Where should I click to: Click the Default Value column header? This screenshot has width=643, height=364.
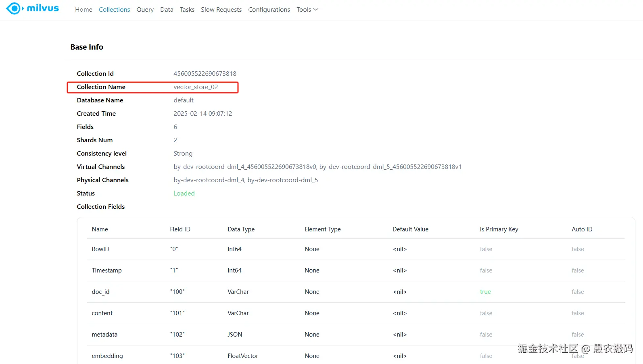point(410,229)
